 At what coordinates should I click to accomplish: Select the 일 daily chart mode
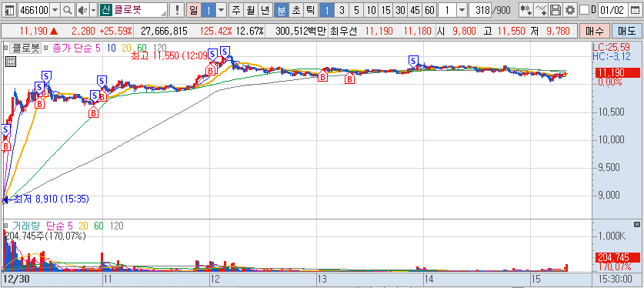(193, 10)
